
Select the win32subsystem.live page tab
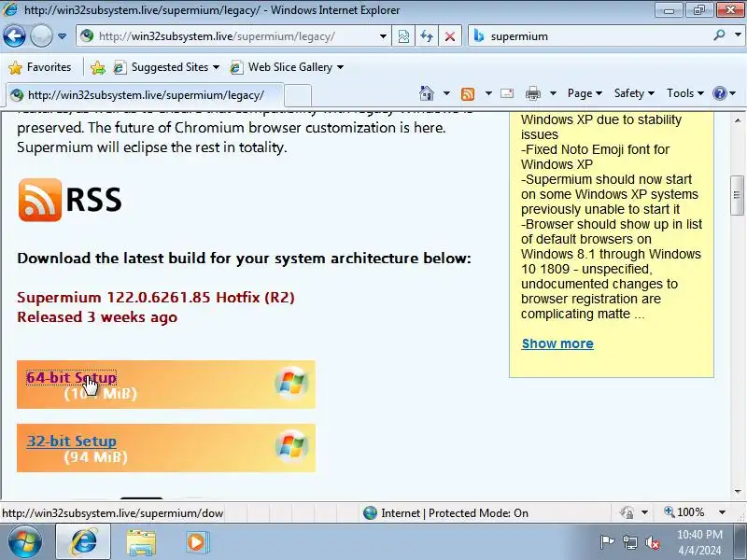145,95
